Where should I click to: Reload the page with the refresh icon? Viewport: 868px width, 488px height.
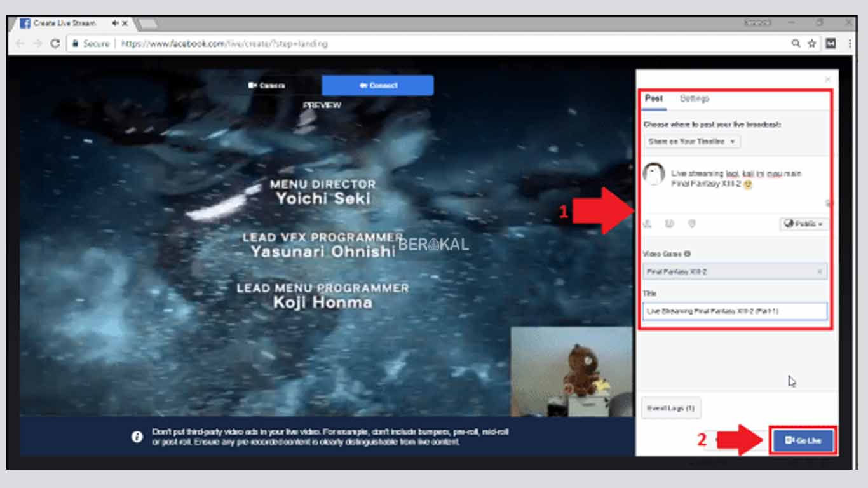(55, 44)
